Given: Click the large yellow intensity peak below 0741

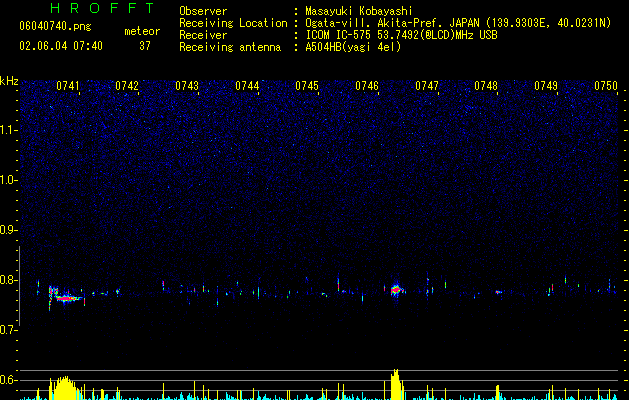Looking at the screenshot, I should click(x=64, y=388).
